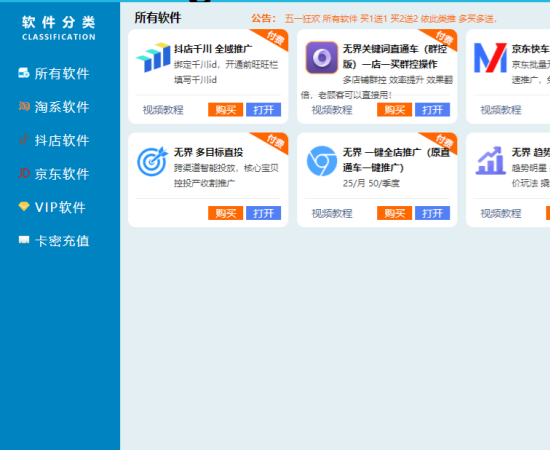550x450 pixels.
Task: Click the 25/月 50/季度 price text
Action: tap(371, 183)
